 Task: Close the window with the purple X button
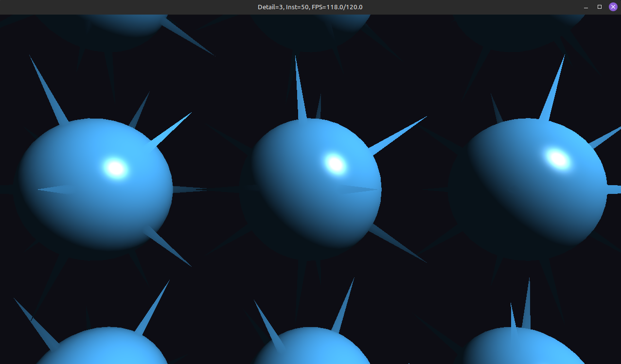613,7
